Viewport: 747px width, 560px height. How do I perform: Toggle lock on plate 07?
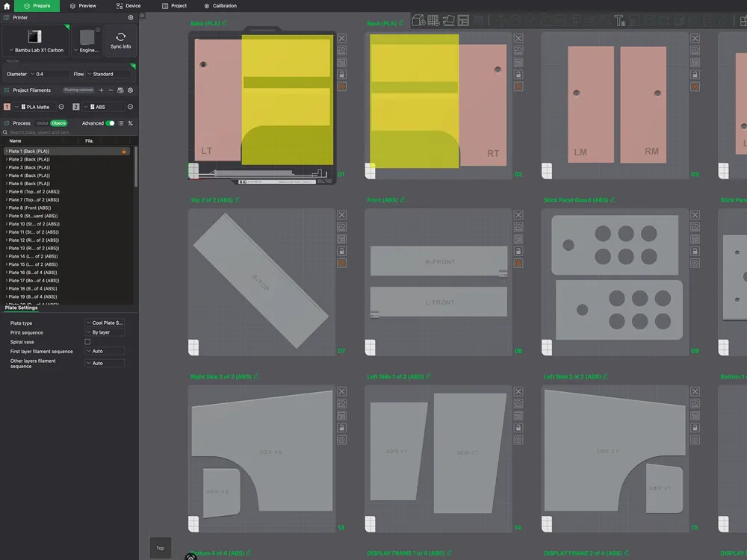tap(341, 251)
